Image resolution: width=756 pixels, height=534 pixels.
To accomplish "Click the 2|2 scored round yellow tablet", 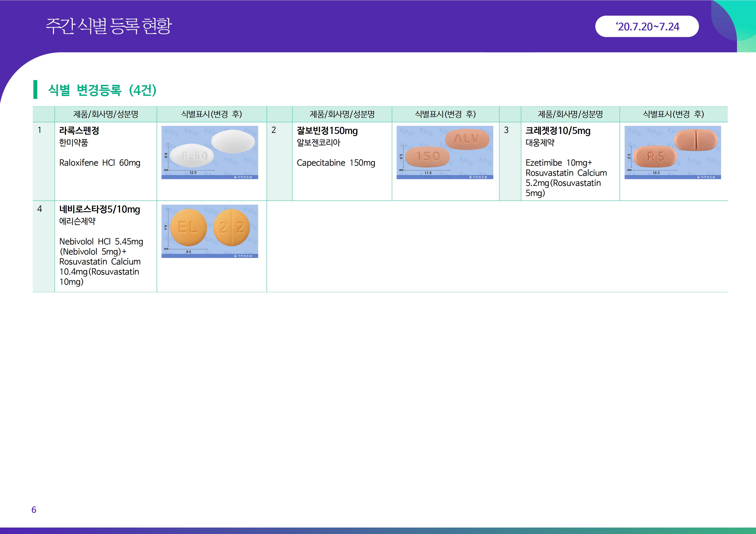I will [x=231, y=227].
